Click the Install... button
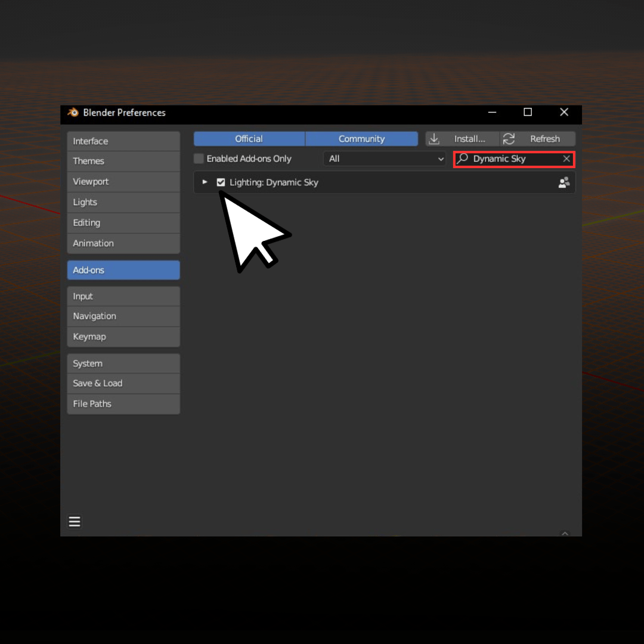Viewport: 644px width, 644px height. pyautogui.click(x=463, y=139)
